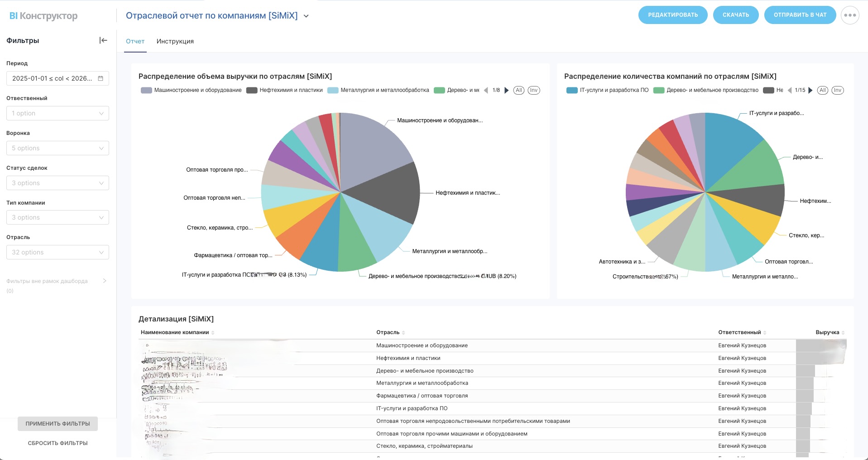Click Евгений Кузнецов in the Машиностроение row

click(742, 345)
